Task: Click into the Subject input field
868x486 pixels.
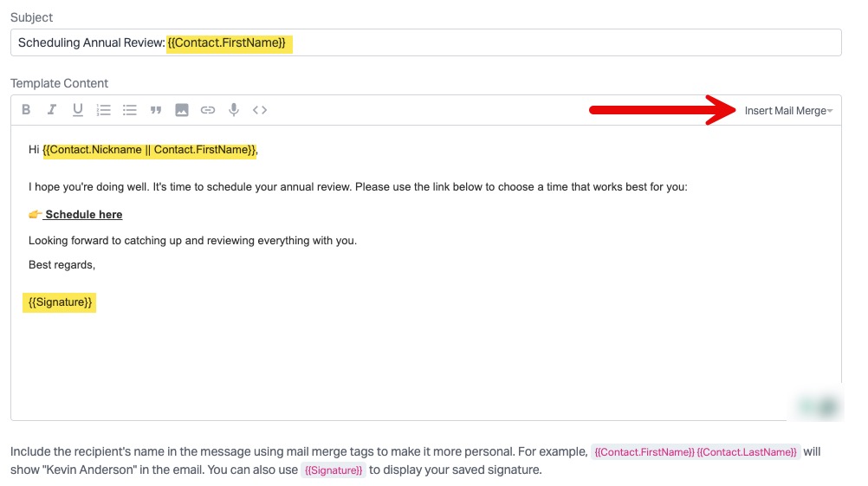Action: click(x=563, y=42)
